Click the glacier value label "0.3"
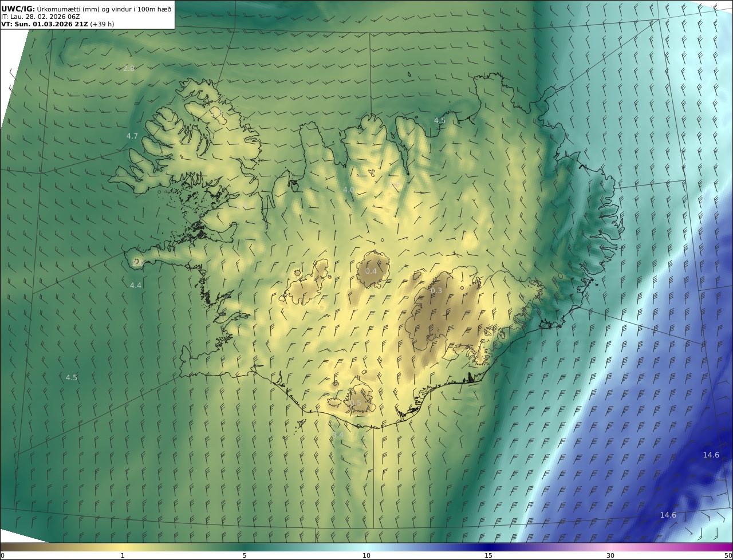The height and width of the screenshot is (560, 733). (x=436, y=291)
